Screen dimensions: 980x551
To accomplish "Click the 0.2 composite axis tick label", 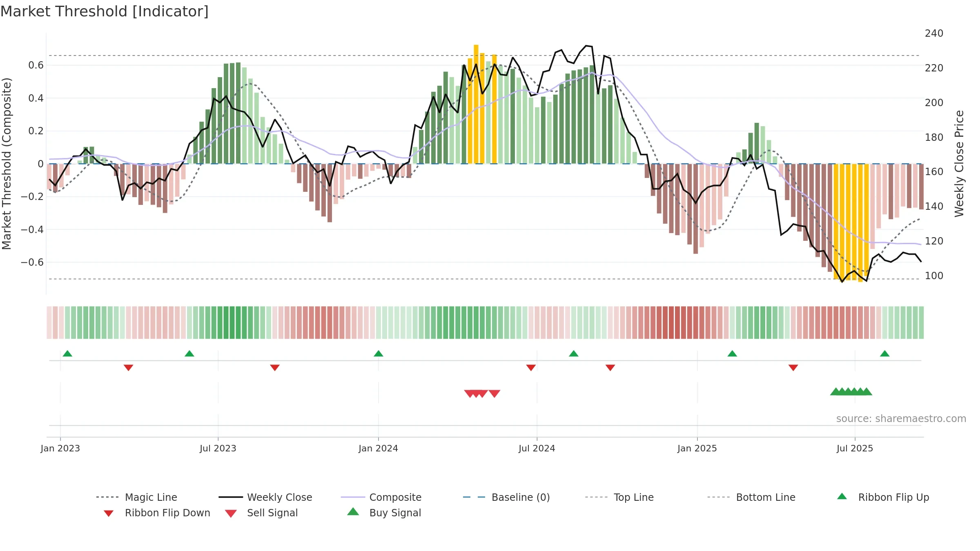I will click(36, 131).
